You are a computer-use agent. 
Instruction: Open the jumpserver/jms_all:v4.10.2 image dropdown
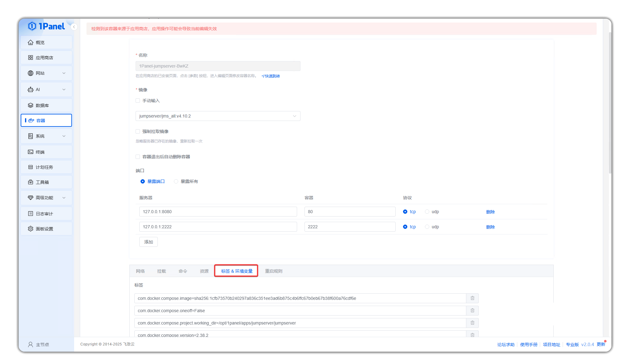[218, 116]
